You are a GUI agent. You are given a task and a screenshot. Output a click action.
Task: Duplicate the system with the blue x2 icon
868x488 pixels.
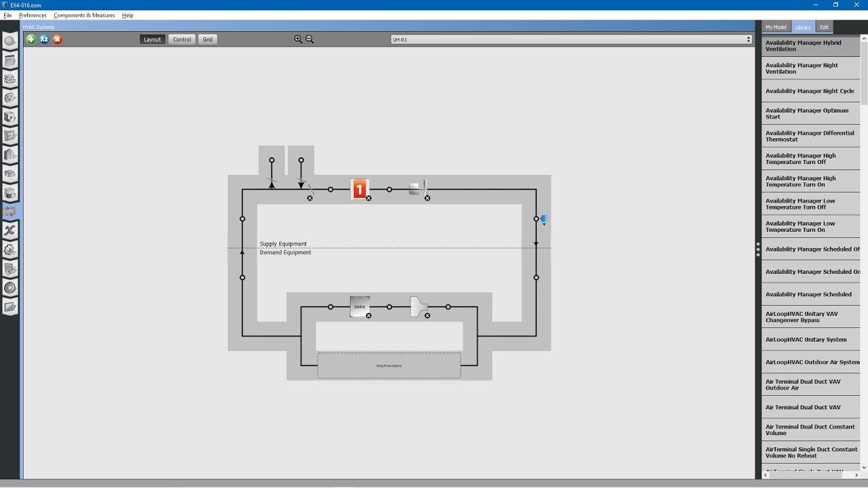click(44, 39)
